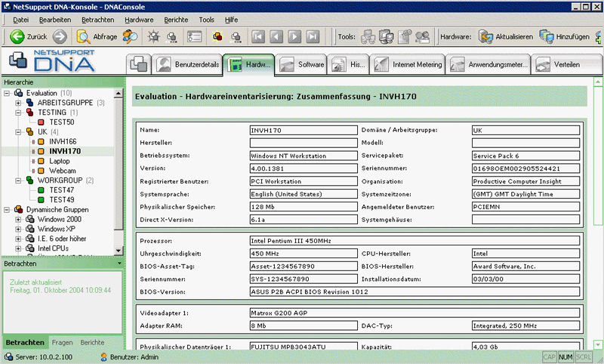Collapse the Dynamische Gruppen node
Image resolution: width=604 pixels, height=364 pixels.
7,209
